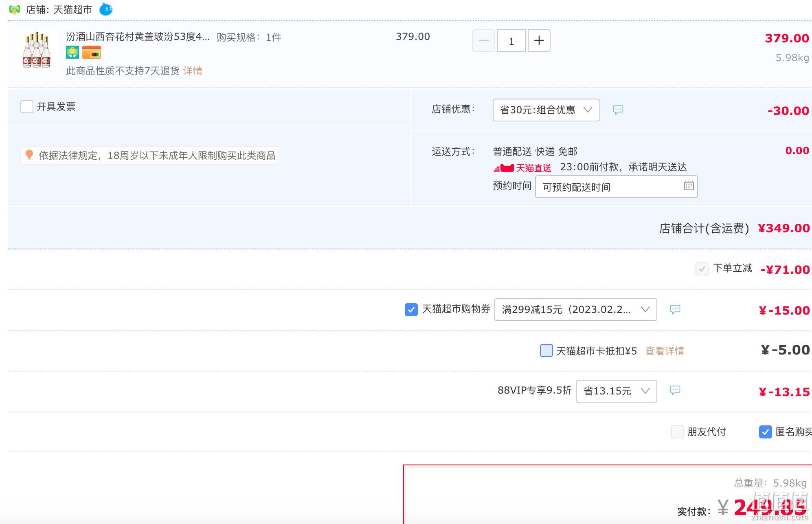Decrease quantity with the minus button
This screenshot has height=524, width=812.
[484, 41]
